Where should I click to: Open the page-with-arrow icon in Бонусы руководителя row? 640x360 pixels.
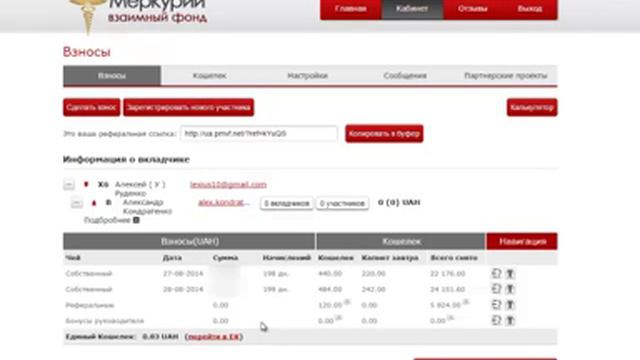[496, 320]
